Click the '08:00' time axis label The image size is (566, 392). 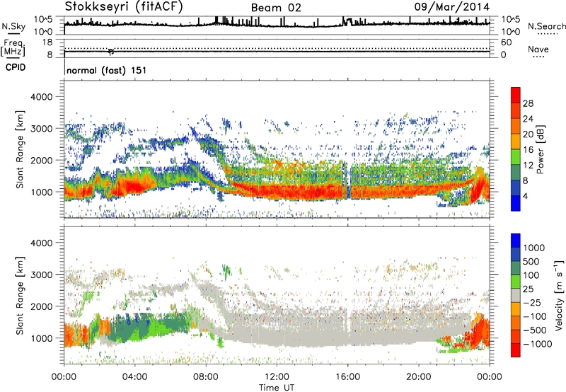[206, 377]
